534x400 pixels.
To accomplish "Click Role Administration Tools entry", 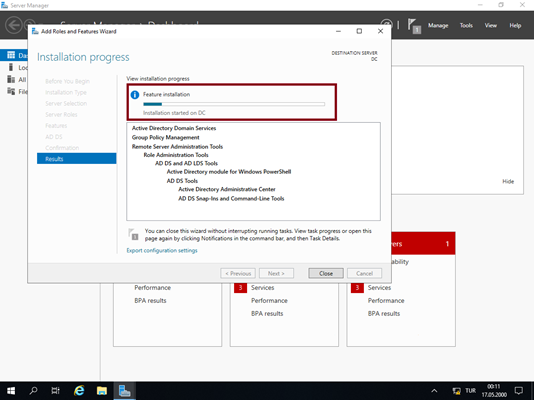I will (176, 155).
